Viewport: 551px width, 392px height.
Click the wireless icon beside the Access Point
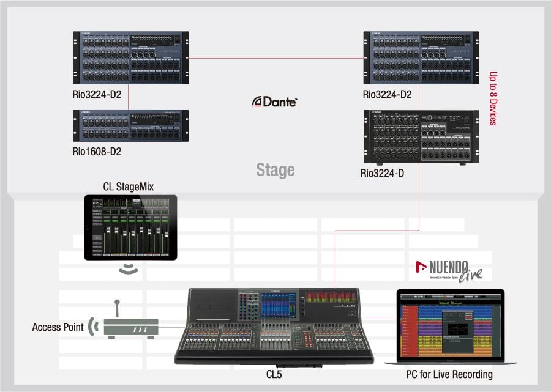coord(93,327)
